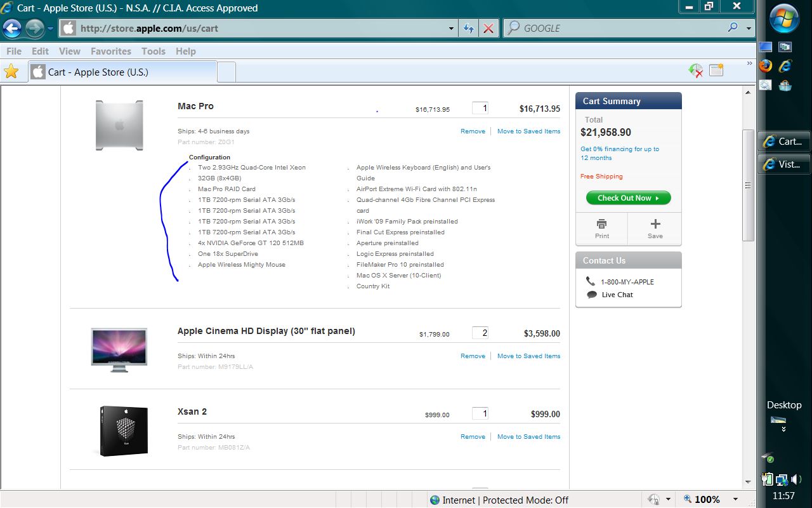Launch Firefox from quick launch
The height and width of the screenshot is (508, 812).
click(x=766, y=65)
